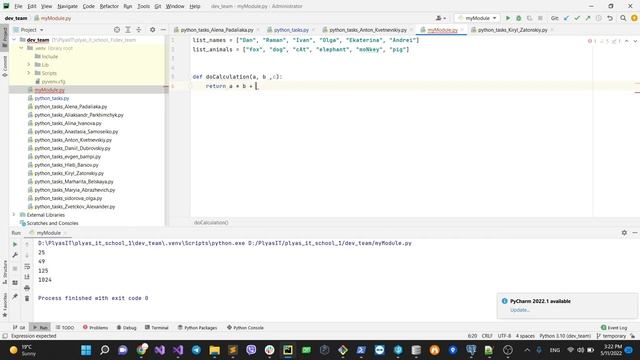Click the Update link in the notification
This screenshot has height=360, width=640.
(x=520, y=310)
